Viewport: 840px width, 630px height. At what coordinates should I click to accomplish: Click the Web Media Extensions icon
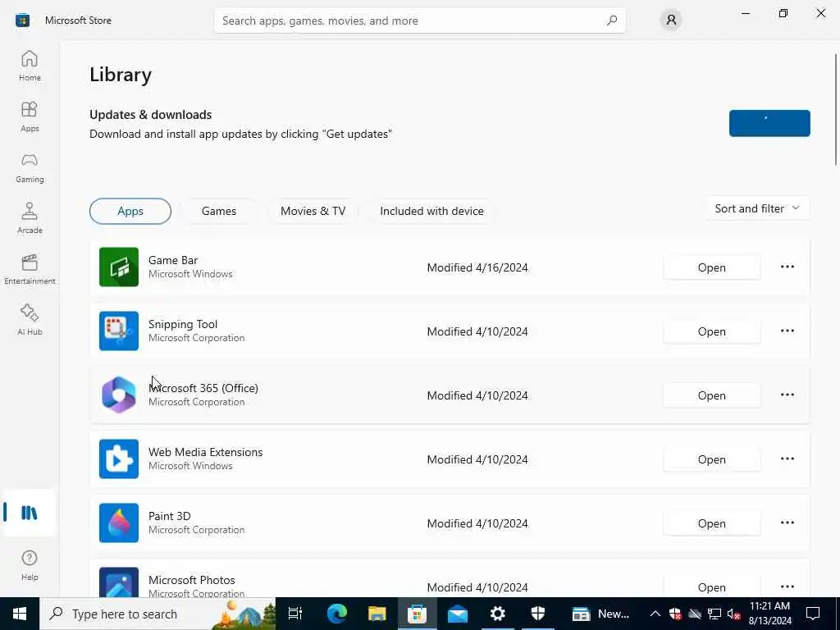(x=119, y=459)
